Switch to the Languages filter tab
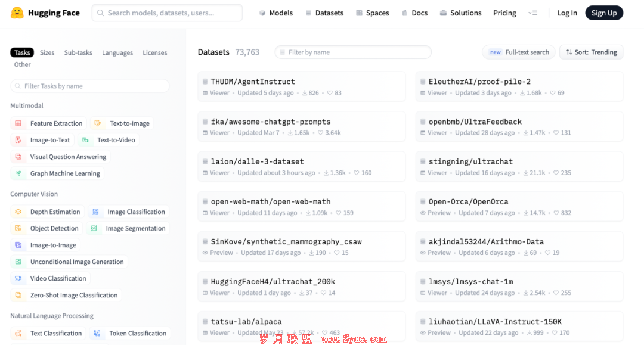 117,52
